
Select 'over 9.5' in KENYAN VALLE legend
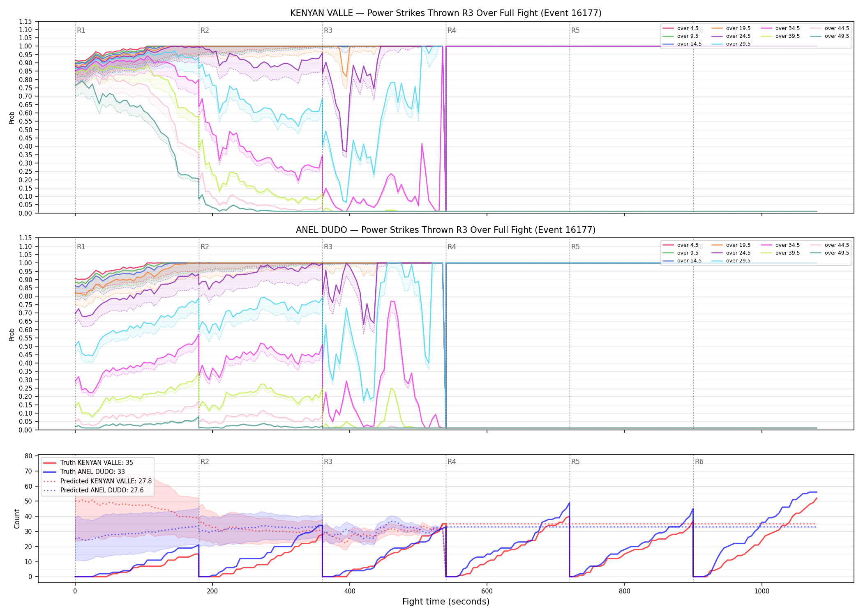click(x=681, y=36)
